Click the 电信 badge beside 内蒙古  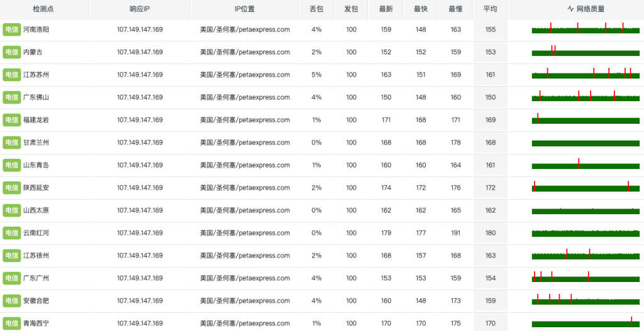[11, 52]
